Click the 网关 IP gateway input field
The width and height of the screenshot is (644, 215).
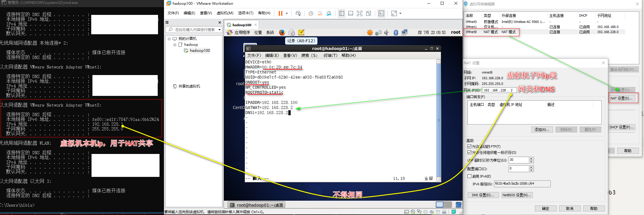(499, 90)
